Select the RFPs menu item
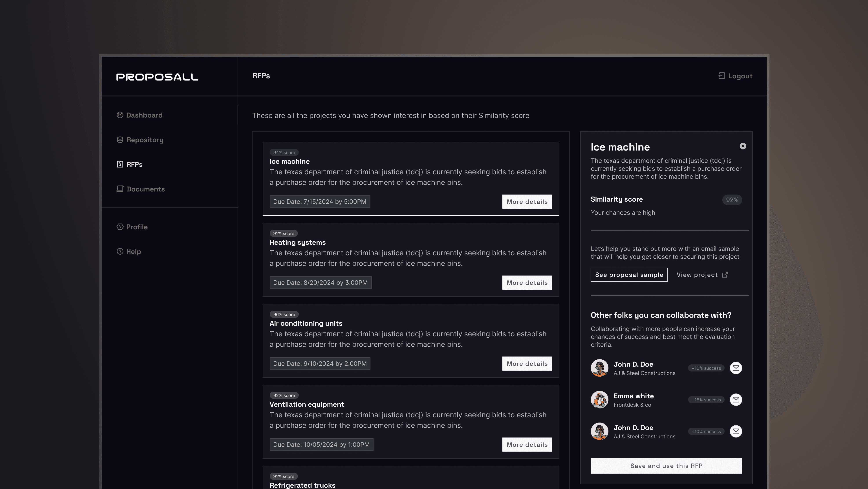 point(134,164)
